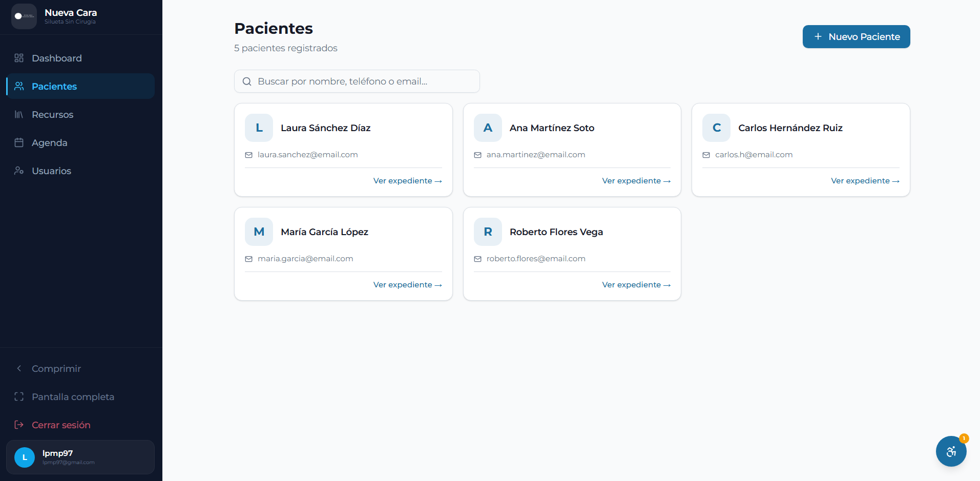Click the ana.martinez@email.com address
The width and height of the screenshot is (980, 481).
pos(536,155)
